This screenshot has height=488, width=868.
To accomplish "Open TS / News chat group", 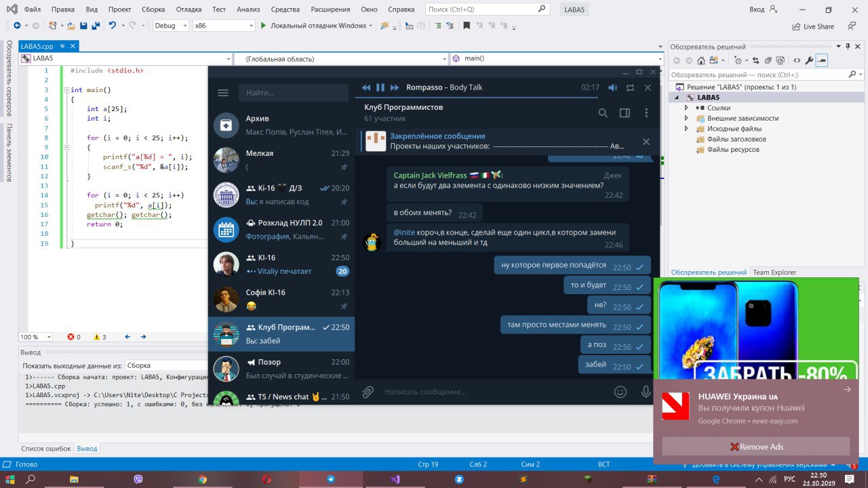I will coord(281,396).
